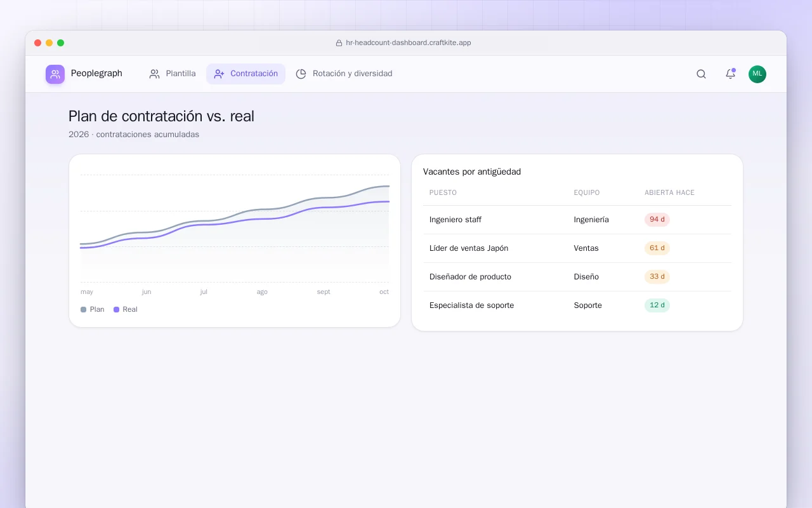
Task: Click the Peoplegraph logo icon
Action: pos(55,74)
